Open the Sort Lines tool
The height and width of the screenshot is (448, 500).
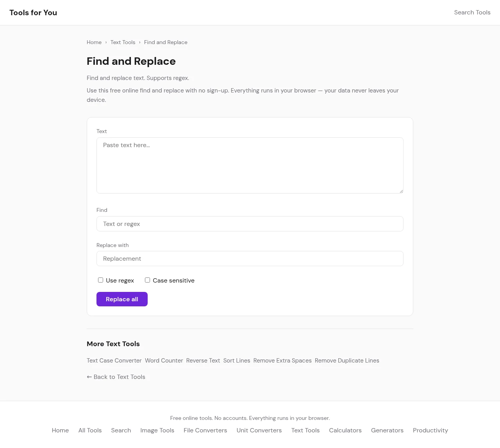point(237,361)
